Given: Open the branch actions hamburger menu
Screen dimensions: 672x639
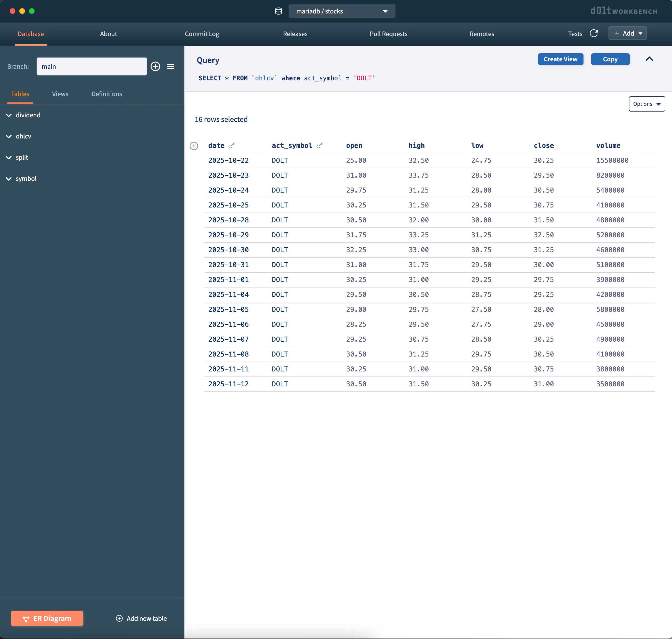Looking at the screenshot, I should [x=171, y=66].
